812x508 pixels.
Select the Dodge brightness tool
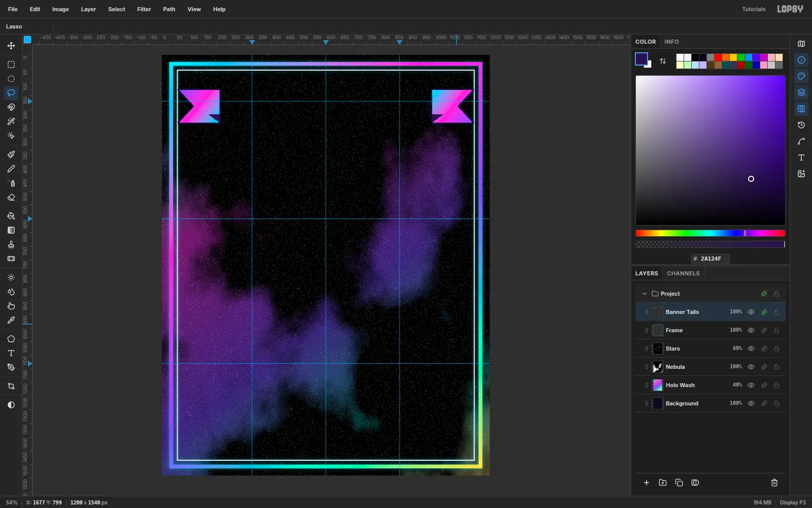click(11, 277)
